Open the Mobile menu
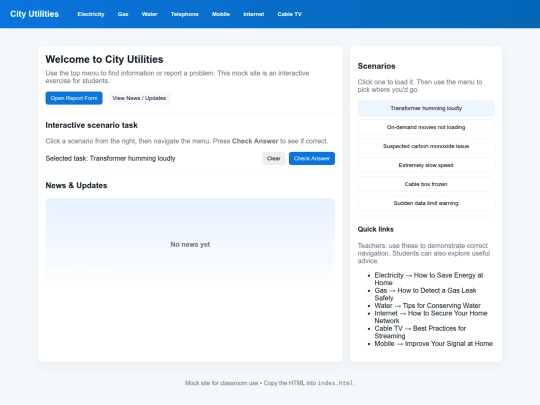The width and height of the screenshot is (540, 405). pyautogui.click(x=221, y=14)
